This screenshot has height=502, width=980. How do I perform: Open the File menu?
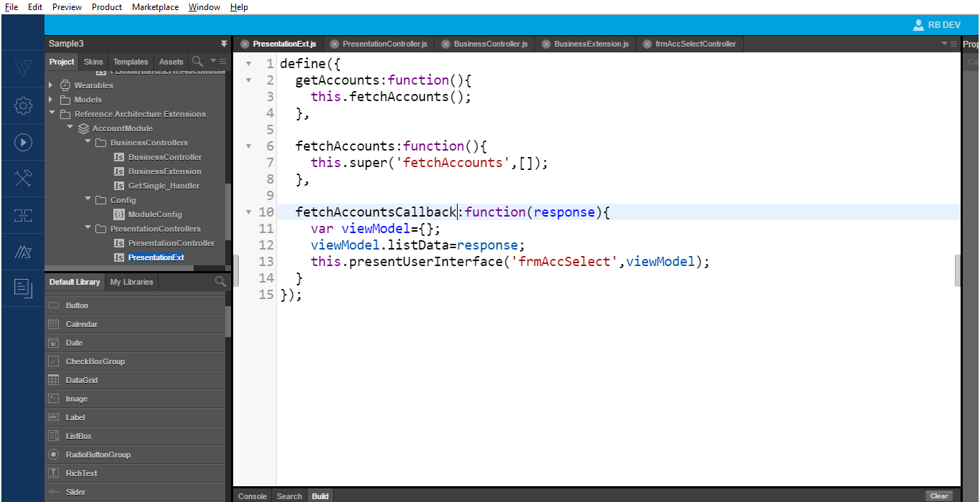point(11,7)
